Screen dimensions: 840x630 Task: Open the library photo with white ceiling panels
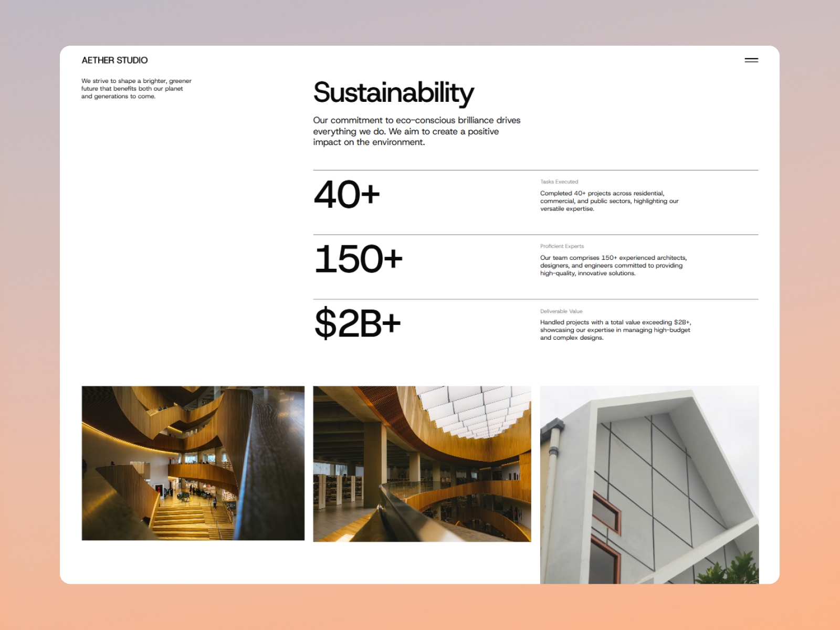(x=422, y=464)
